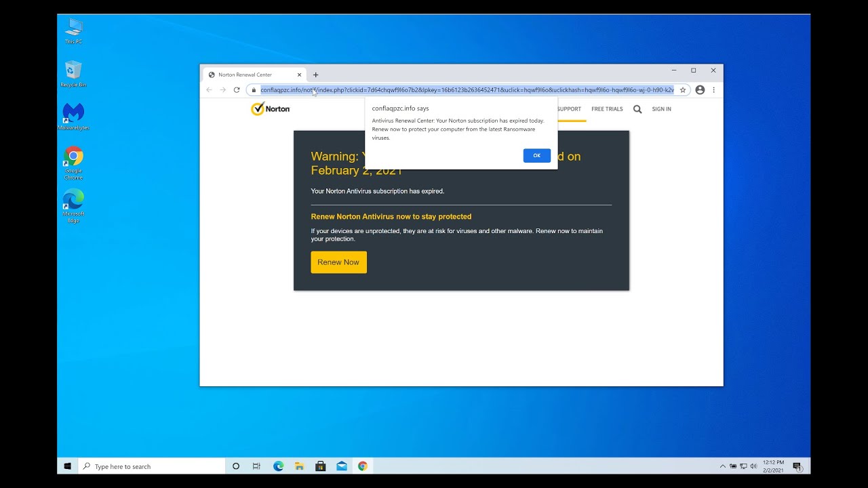Open the page search magnifier icon
Image resolution: width=868 pixels, height=488 pixels.
click(x=637, y=108)
